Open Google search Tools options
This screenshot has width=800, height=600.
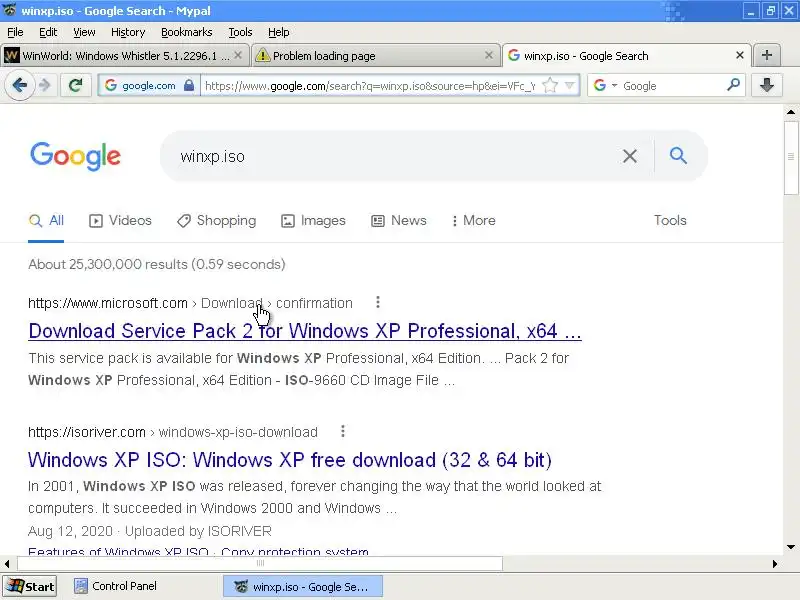tap(670, 220)
